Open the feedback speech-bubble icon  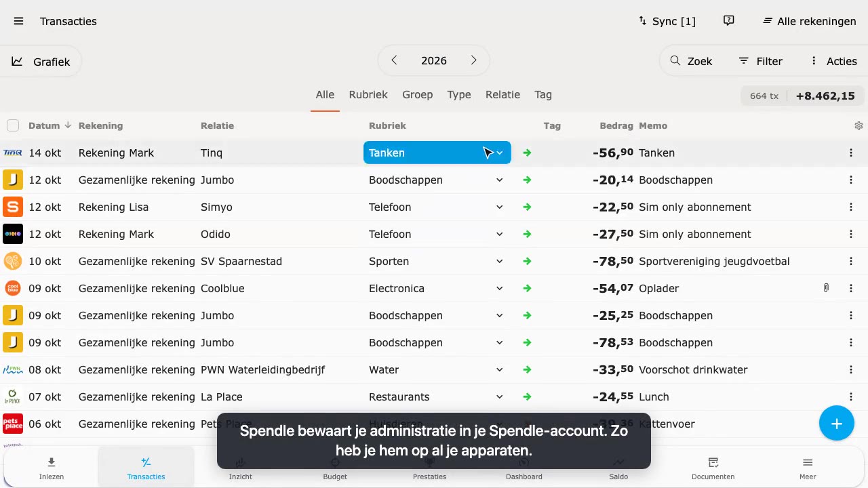729,21
